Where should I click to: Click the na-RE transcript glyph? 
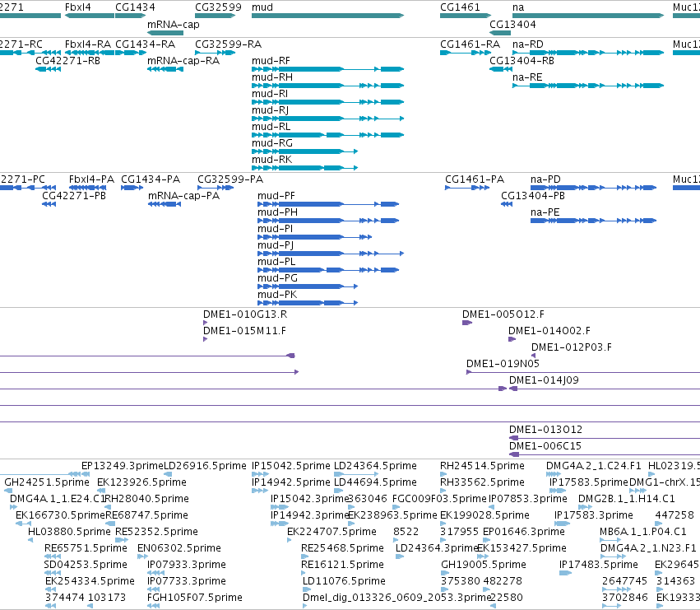click(588, 86)
